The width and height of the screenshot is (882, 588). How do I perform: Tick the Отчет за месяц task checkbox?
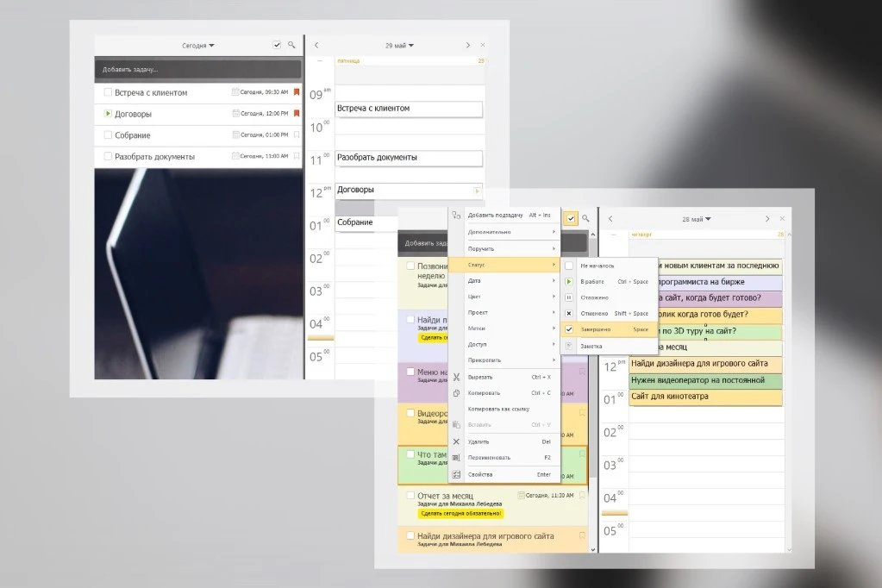[x=410, y=496]
